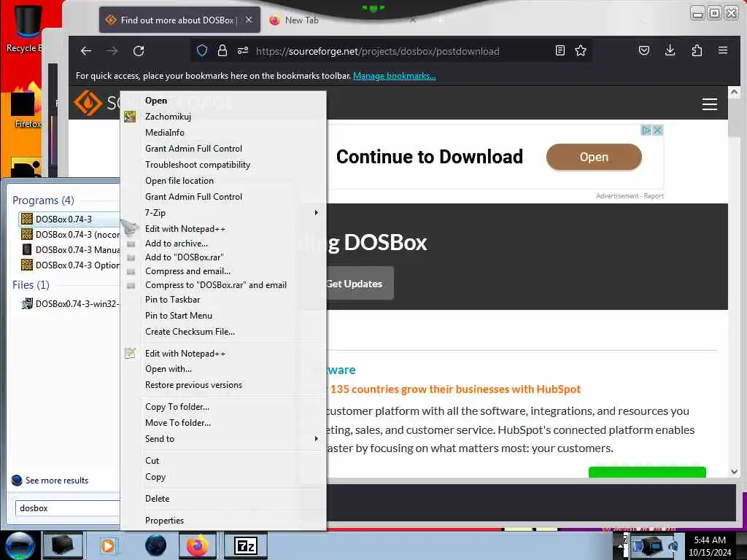Choose Pin to Start Menu

[179, 315]
